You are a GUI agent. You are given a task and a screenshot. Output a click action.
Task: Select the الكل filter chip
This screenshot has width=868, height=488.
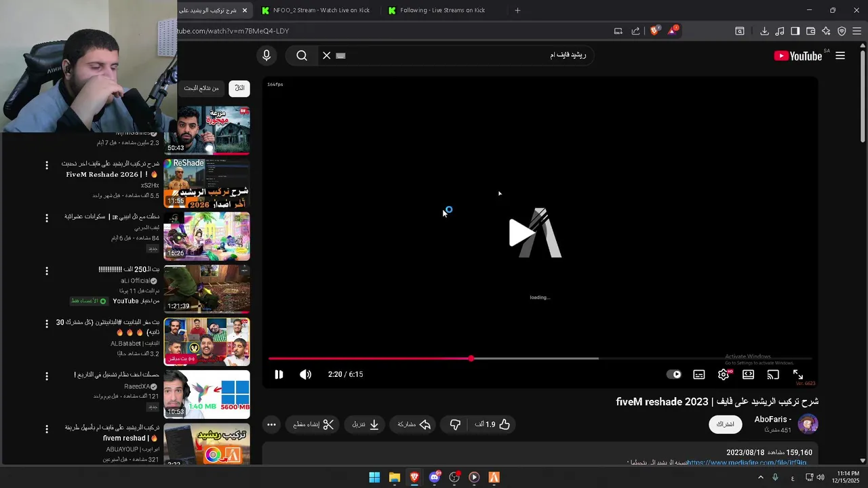(x=239, y=88)
